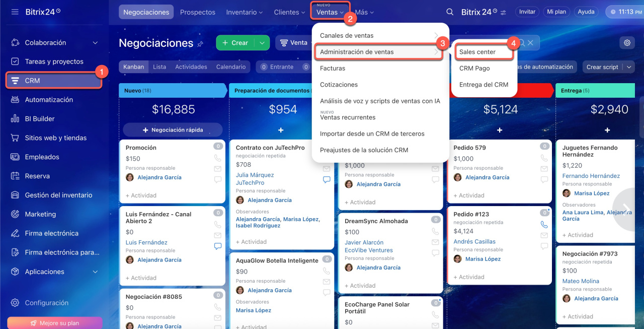The image size is (644, 329).
Task: Click Negociación rápida button
Action: pos(173,129)
